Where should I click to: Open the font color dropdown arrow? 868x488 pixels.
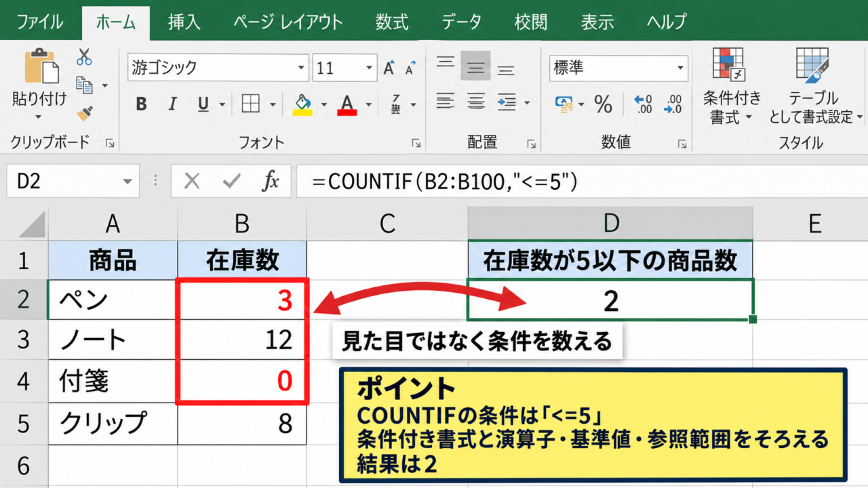click(369, 105)
